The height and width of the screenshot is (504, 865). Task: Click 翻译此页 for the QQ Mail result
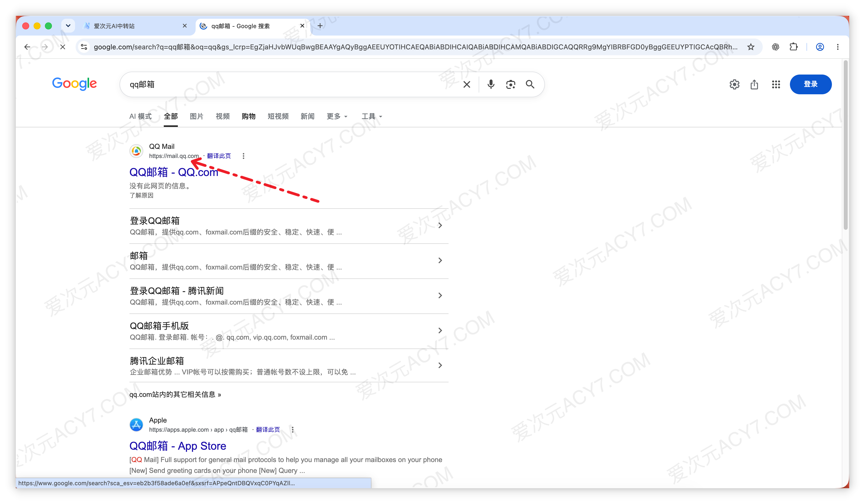pyautogui.click(x=219, y=156)
